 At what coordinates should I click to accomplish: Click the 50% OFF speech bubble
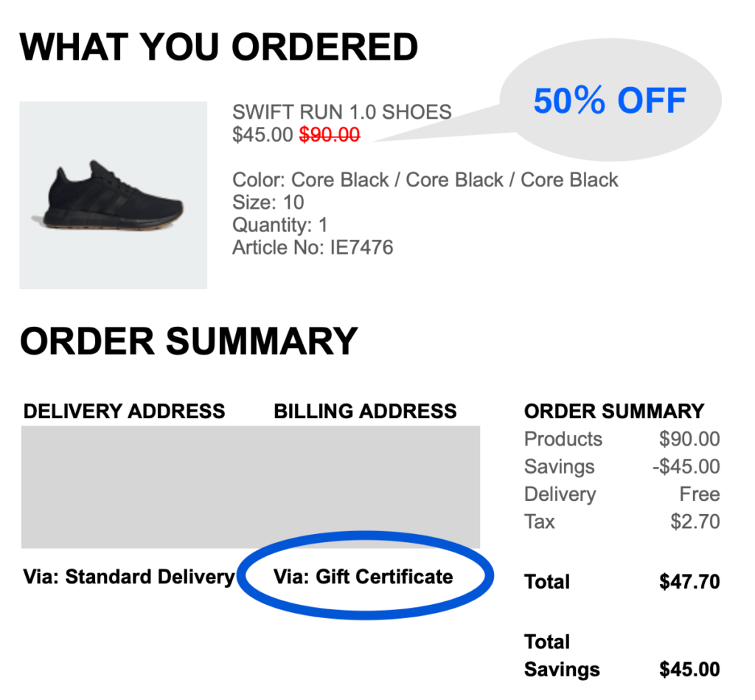(610, 101)
